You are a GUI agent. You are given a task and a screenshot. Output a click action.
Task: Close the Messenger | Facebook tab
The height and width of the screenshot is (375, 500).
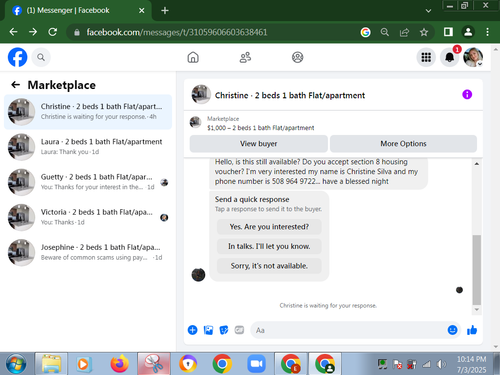[x=142, y=11]
